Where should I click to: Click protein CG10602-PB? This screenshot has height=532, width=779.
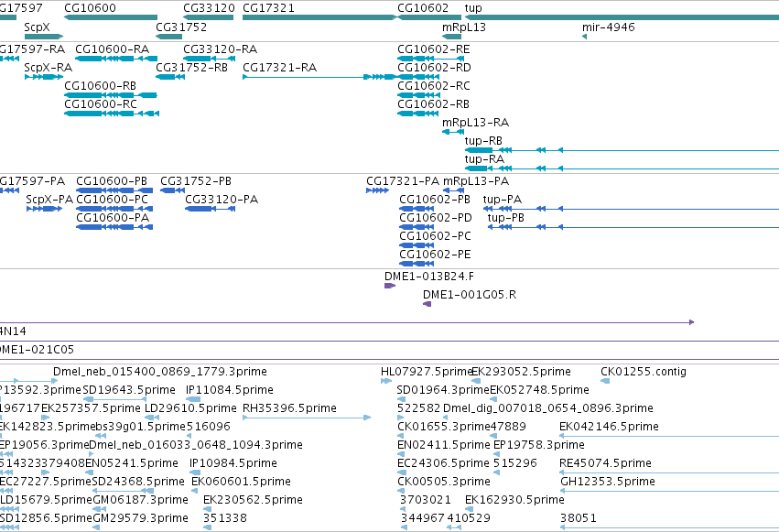pyautogui.click(x=435, y=200)
